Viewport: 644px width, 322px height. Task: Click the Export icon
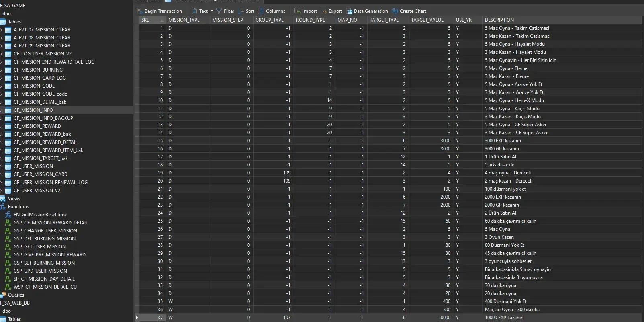[323, 11]
